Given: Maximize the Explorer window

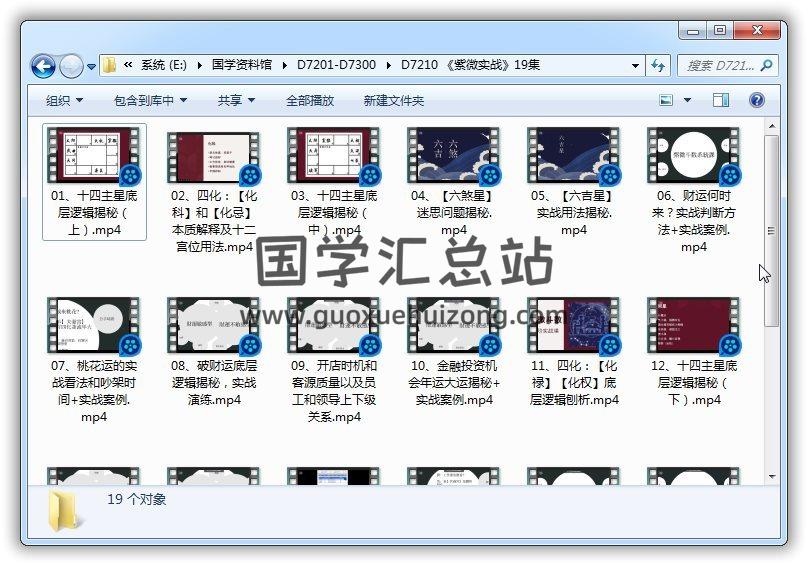Looking at the screenshot, I should (720, 30).
